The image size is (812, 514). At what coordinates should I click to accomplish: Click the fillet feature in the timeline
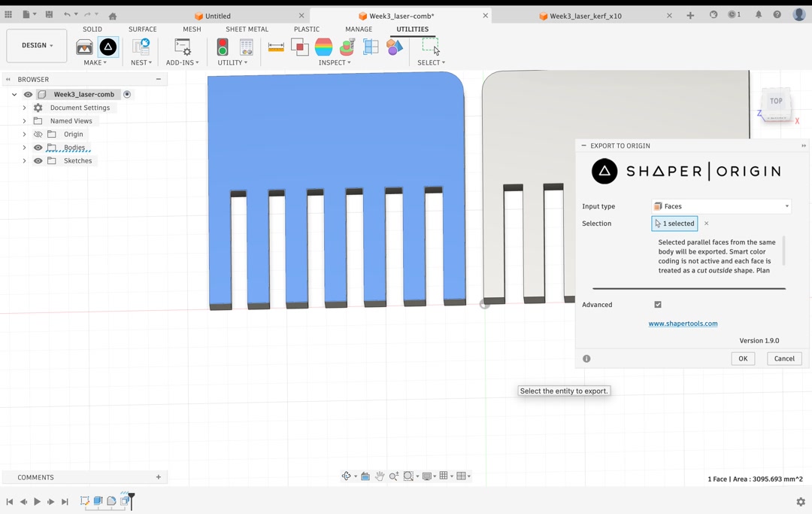(x=111, y=501)
